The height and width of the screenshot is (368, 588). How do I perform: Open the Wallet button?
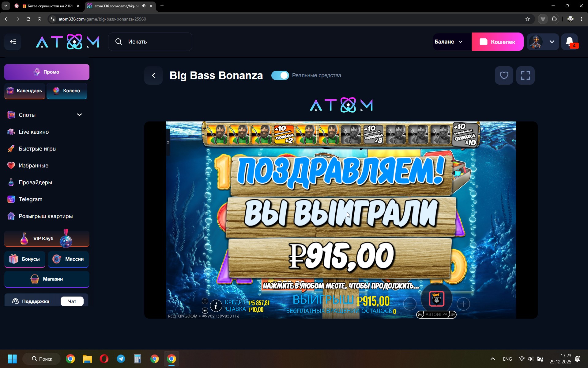pyautogui.click(x=497, y=42)
